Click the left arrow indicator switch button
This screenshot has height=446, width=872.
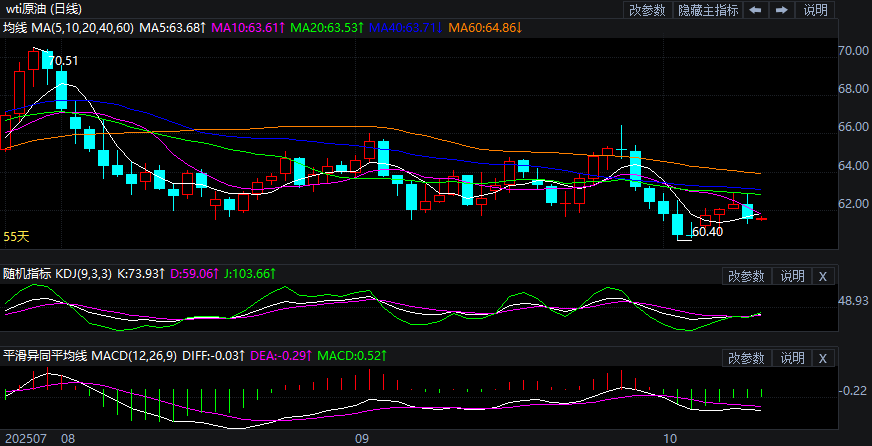point(755,10)
